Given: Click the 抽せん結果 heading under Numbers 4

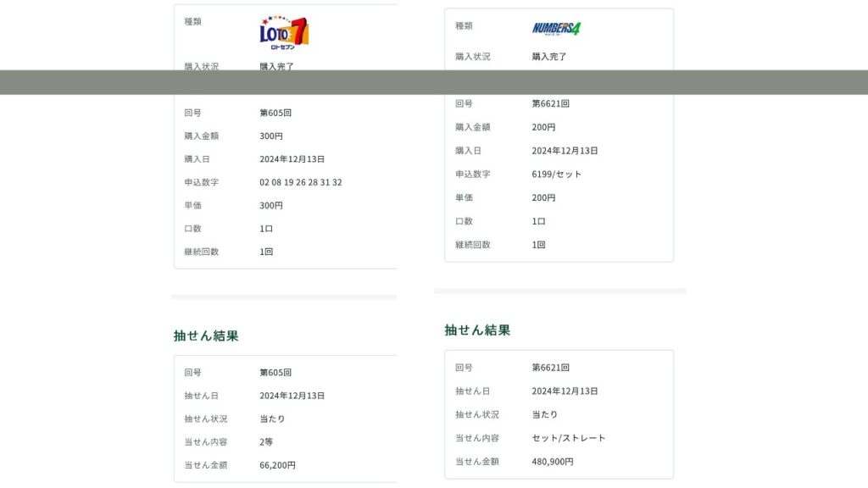Looking at the screenshot, I should [477, 330].
